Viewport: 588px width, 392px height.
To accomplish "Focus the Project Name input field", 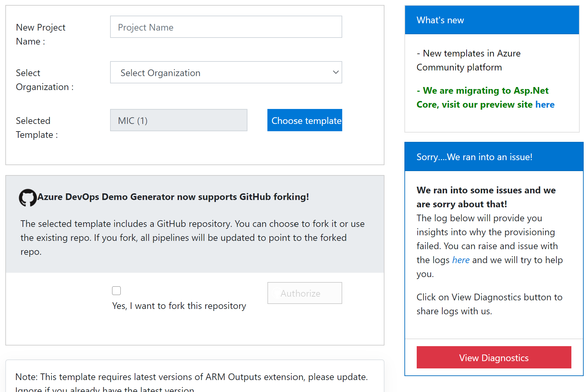I will tap(226, 27).
